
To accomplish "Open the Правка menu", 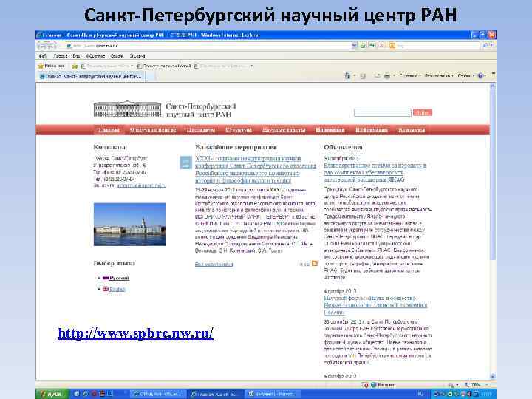I will [x=61, y=56].
